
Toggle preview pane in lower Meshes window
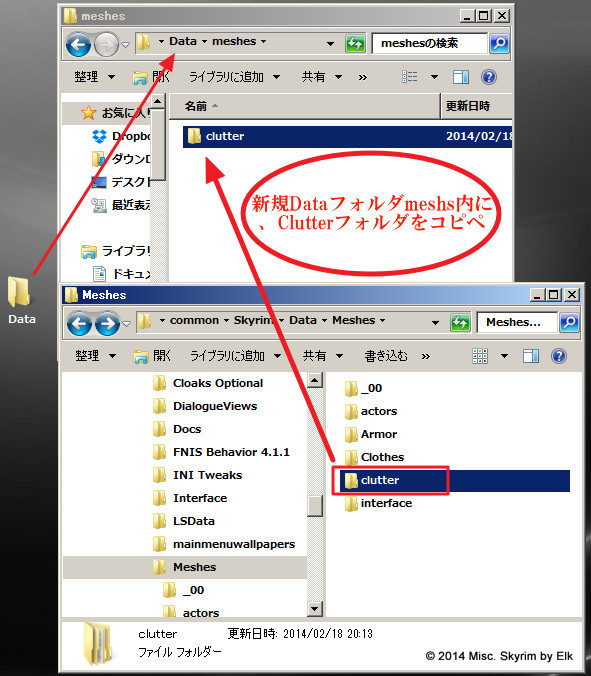[x=531, y=356]
